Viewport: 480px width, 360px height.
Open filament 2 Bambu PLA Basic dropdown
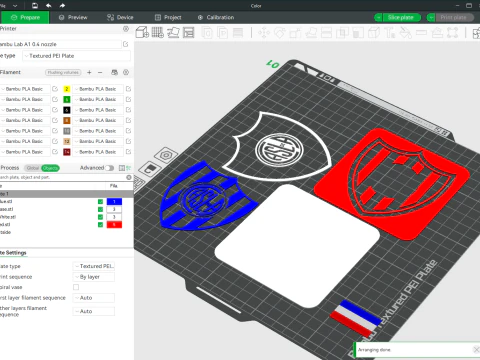(98, 89)
